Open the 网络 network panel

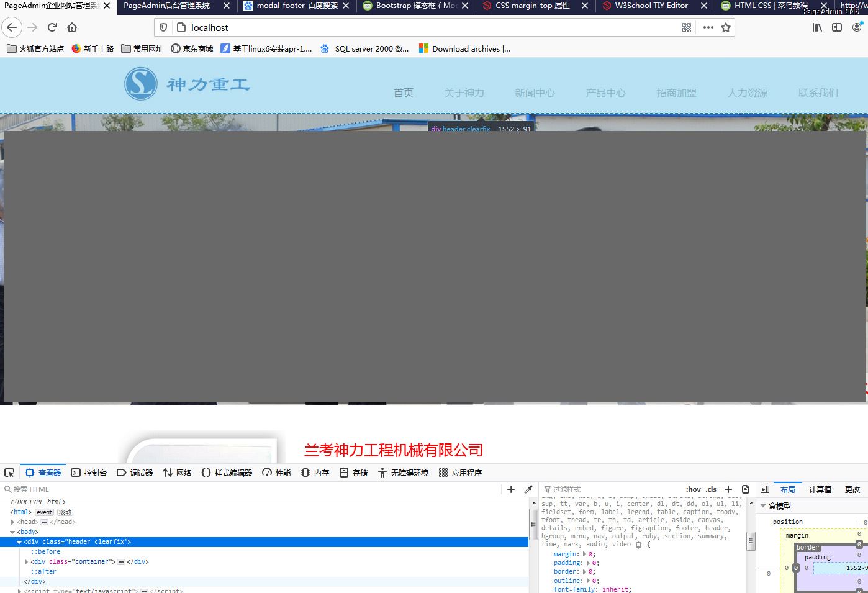click(x=177, y=473)
